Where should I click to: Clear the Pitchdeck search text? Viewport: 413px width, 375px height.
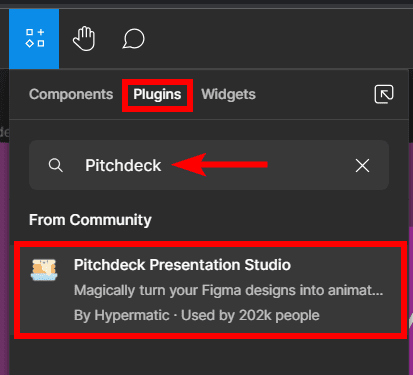coord(362,165)
